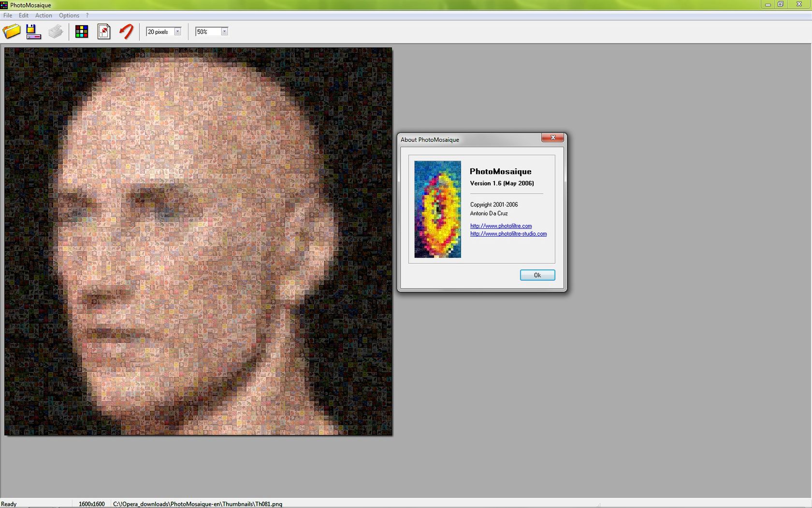The image size is (812, 508).
Task: Click the page-with-red-mark toolbar icon
Action: point(104,31)
